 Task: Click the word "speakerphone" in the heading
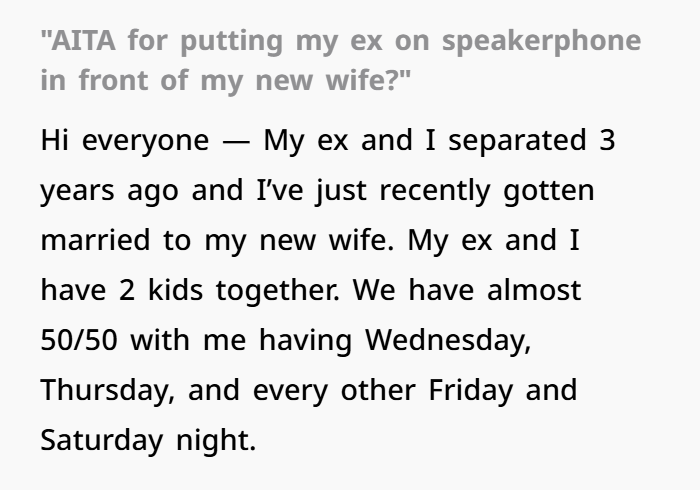[542, 42]
